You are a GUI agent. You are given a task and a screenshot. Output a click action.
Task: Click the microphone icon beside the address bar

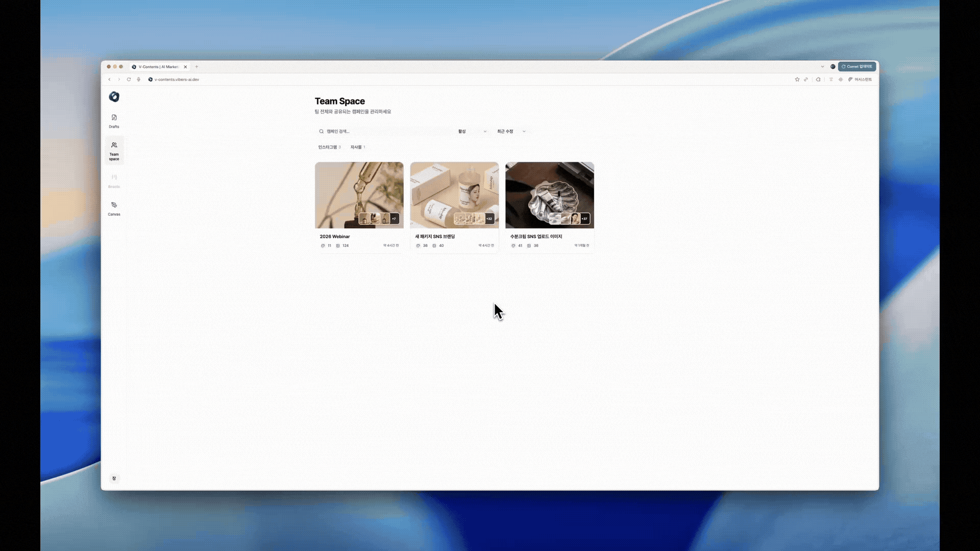pyautogui.click(x=138, y=80)
